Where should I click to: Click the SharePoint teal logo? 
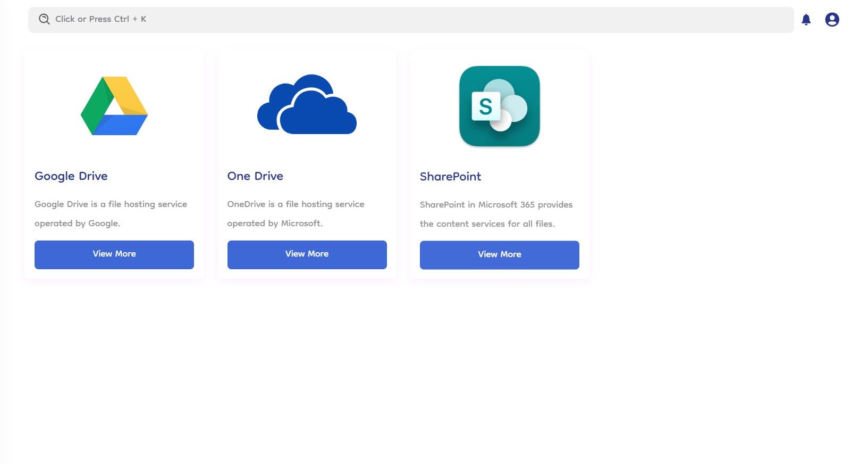(499, 106)
